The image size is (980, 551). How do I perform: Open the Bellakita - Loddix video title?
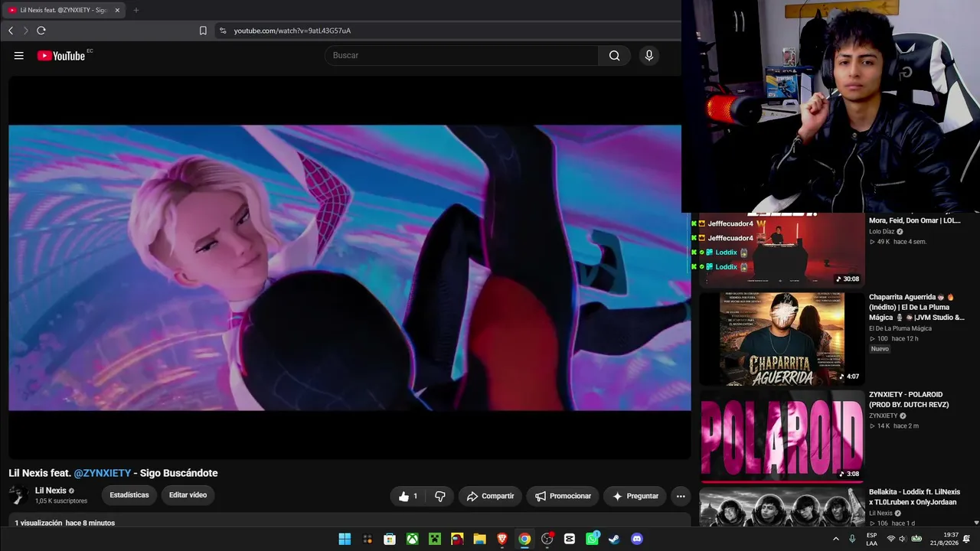pyautogui.click(x=914, y=497)
